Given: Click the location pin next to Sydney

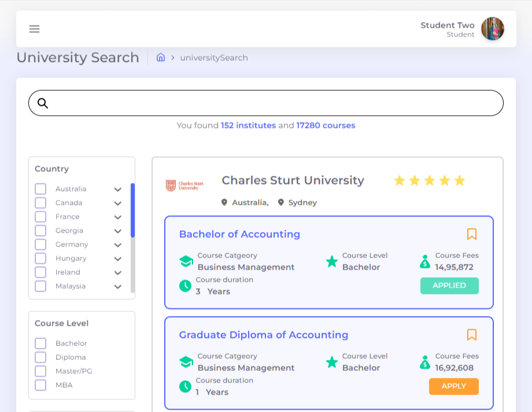Looking at the screenshot, I should pyautogui.click(x=280, y=203).
